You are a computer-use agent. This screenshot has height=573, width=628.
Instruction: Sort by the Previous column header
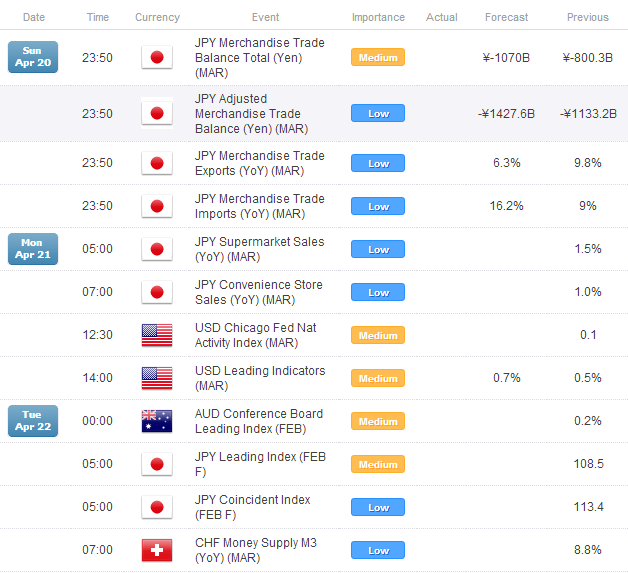588,17
